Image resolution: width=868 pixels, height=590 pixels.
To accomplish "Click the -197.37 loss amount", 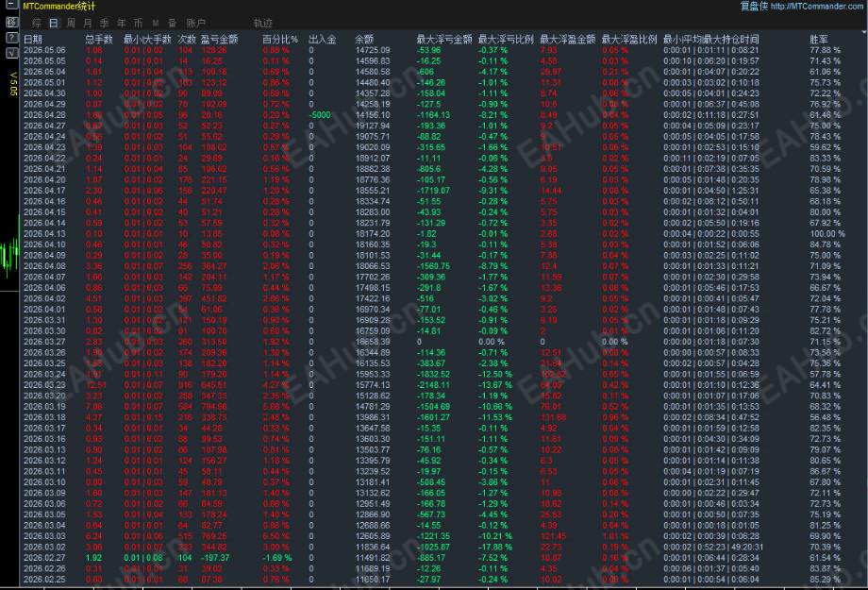I will tap(214, 558).
